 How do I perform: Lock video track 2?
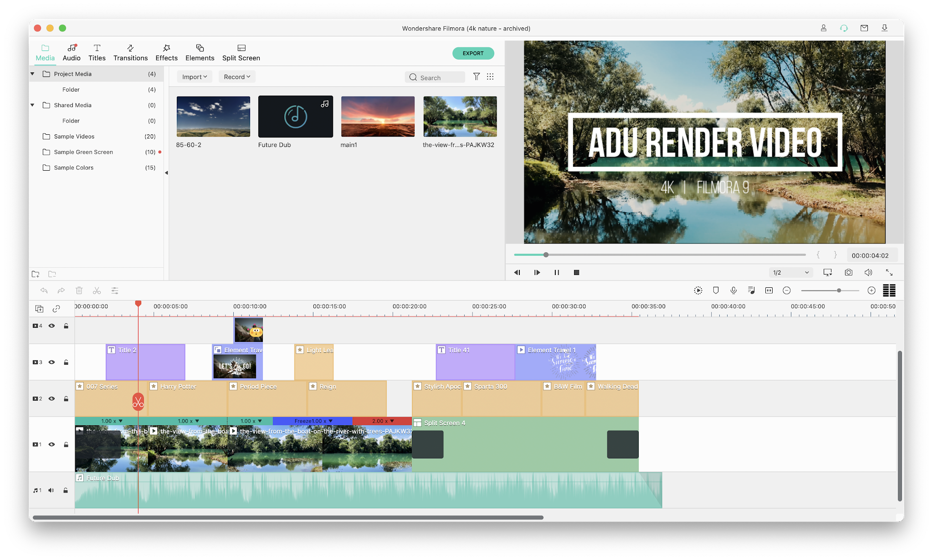66,399
